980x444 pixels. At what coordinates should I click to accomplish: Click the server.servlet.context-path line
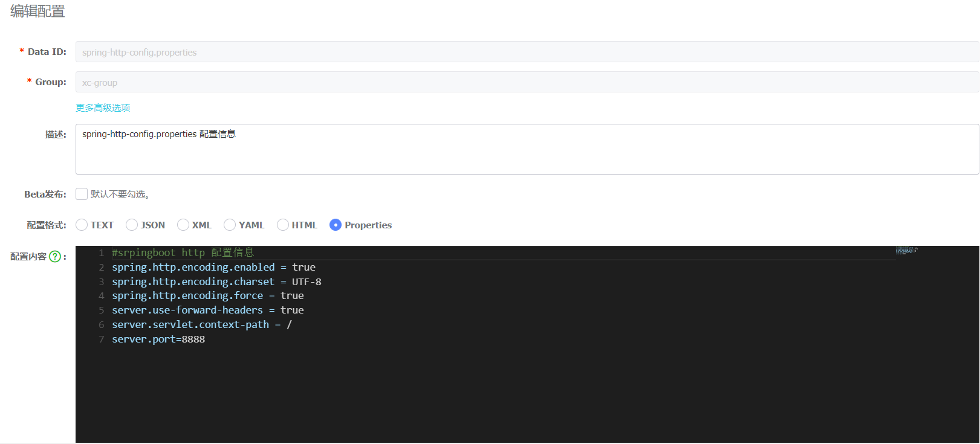pyautogui.click(x=201, y=325)
